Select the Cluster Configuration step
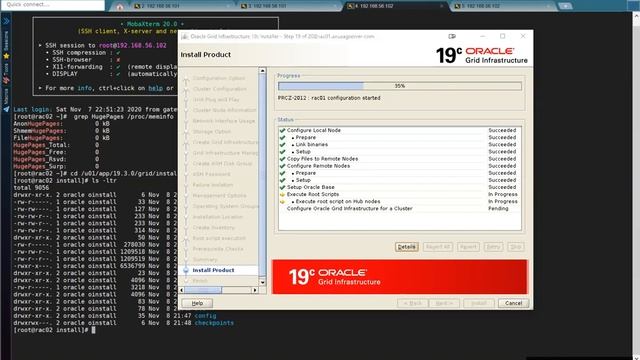The image size is (640, 360). pyautogui.click(x=220, y=89)
